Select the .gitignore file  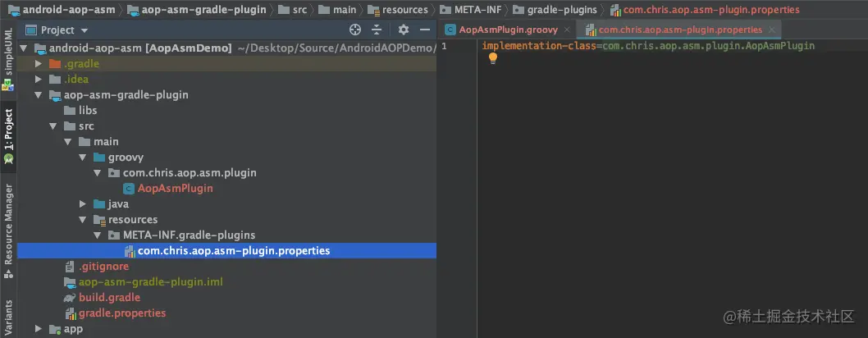(103, 266)
